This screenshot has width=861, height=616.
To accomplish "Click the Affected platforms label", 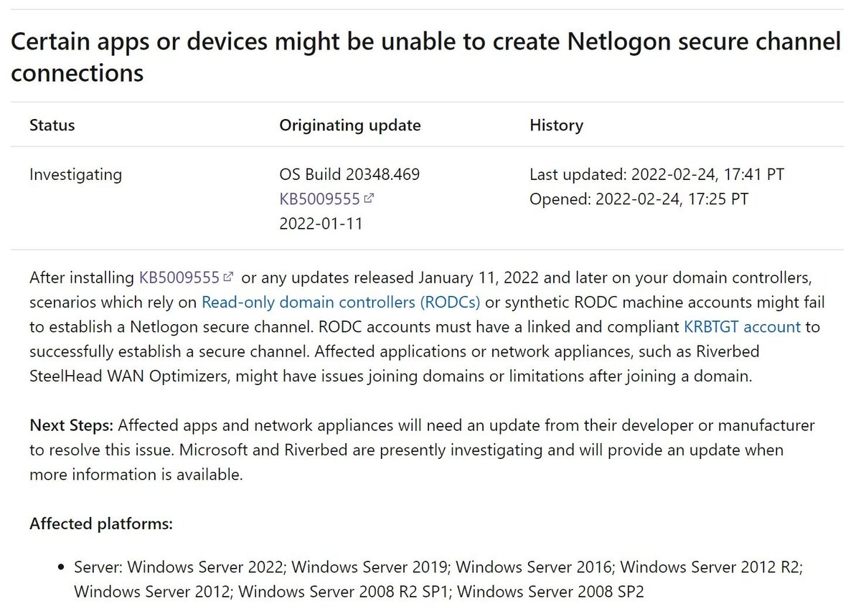I will coord(101,523).
